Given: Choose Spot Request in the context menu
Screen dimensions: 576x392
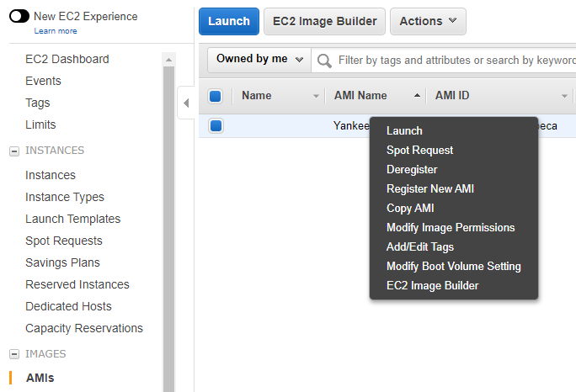Looking at the screenshot, I should click(x=419, y=150).
